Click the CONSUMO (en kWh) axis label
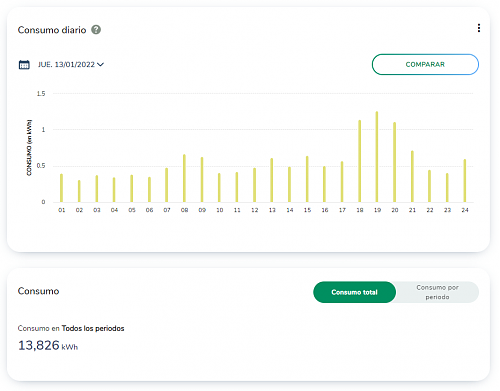 (x=29, y=148)
